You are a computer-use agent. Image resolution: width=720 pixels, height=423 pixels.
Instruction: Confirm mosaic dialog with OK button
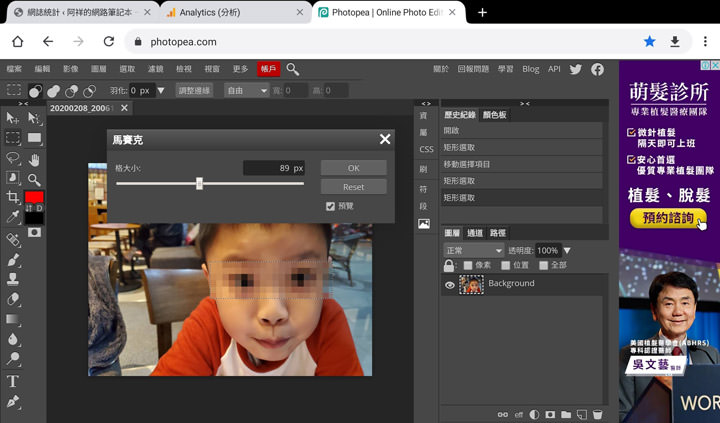point(353,168)
